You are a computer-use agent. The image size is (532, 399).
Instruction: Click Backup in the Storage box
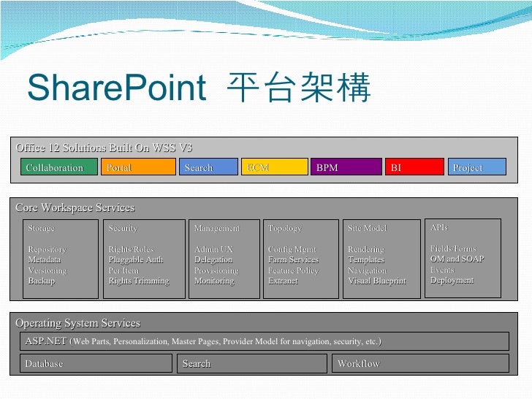click(x=42, y=281)
